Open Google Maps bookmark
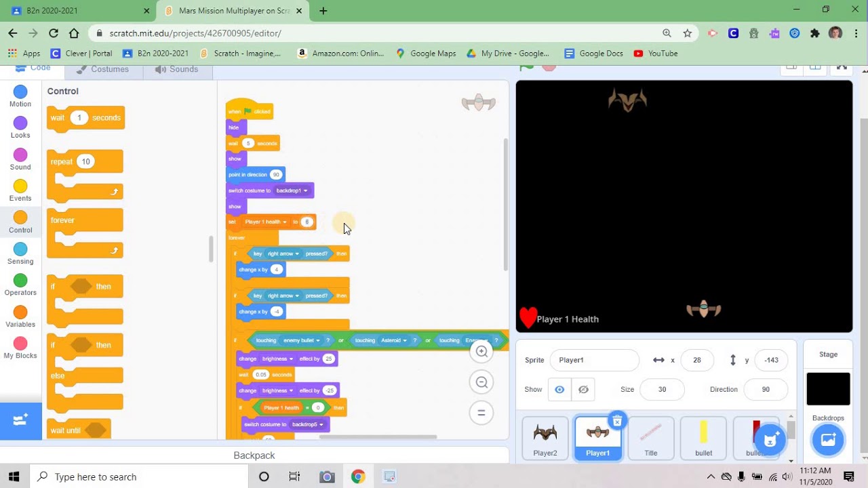Viewport: 868px width, 488px height. (426, 54)
